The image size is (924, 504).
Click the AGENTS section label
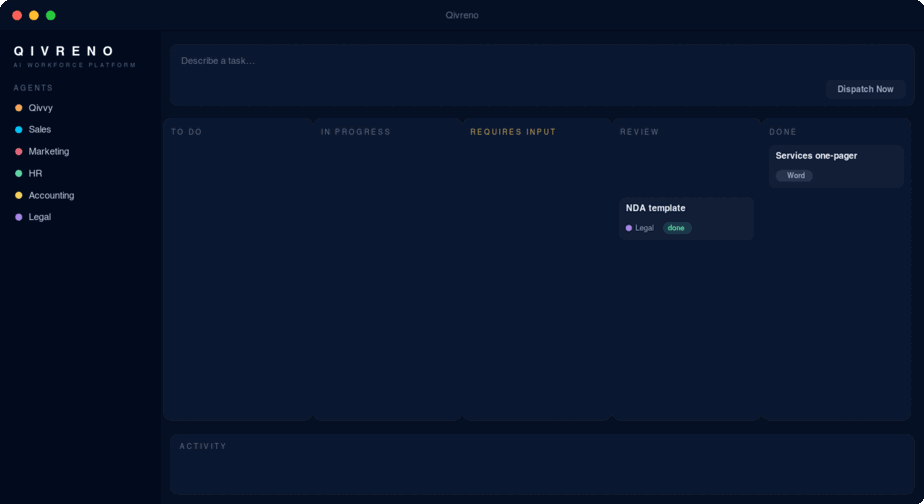click(x=33, y=88)
